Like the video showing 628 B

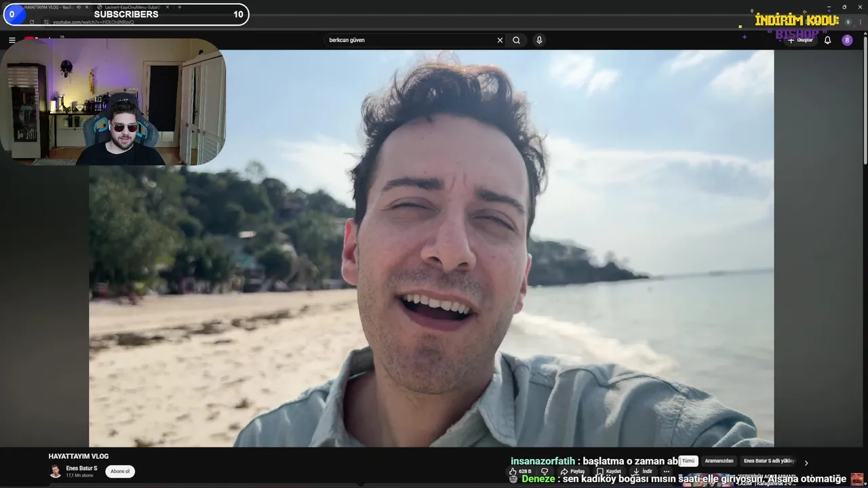pyautogui.click(x=520, y=471)
